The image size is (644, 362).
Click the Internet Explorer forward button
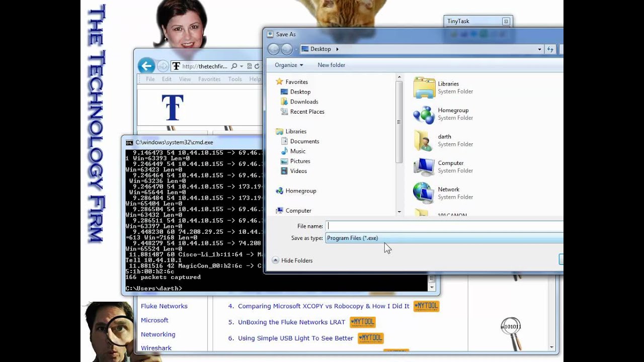point(163,66)
